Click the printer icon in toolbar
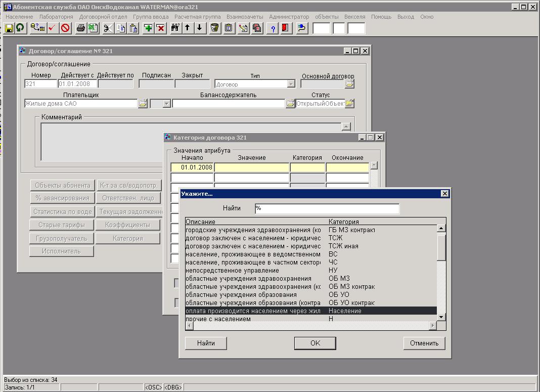540x392 pixels. (80, 28)
